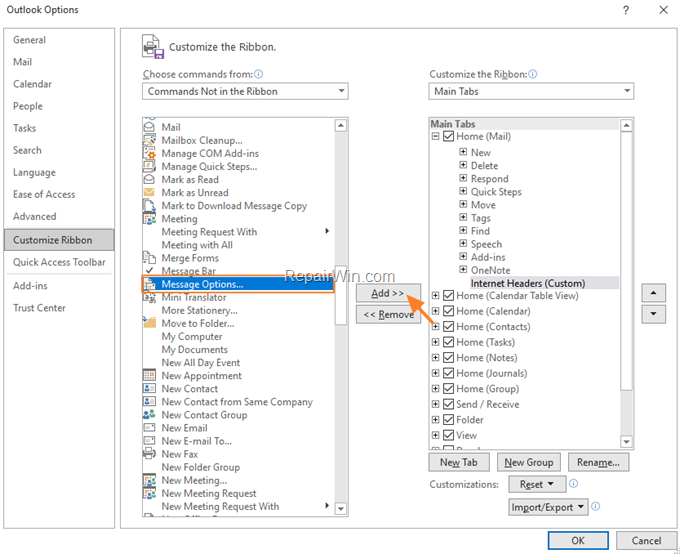Image resolution: width=680 pixels, height=554 pixels.
Task: Click the New Meeting... icon
Action: click(x=149, y=480)
